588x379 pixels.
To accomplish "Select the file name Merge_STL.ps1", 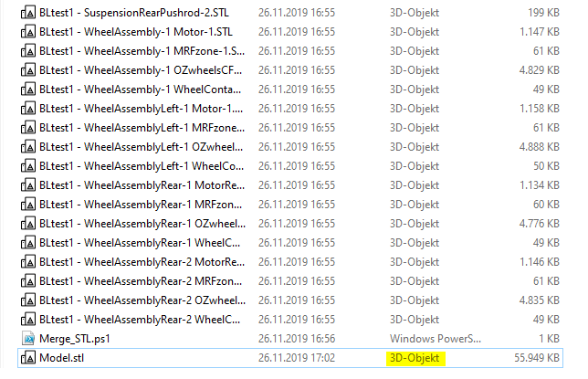I will tap(75, 339).
